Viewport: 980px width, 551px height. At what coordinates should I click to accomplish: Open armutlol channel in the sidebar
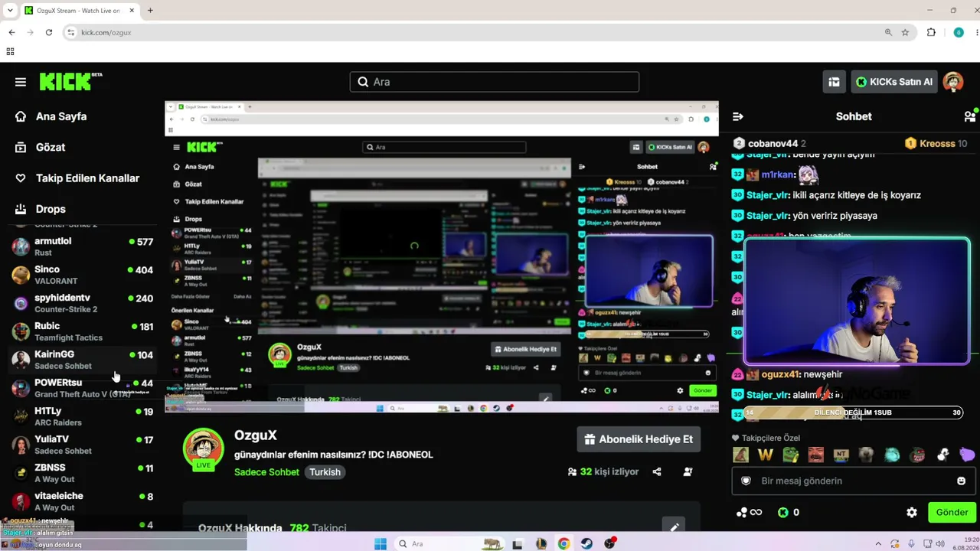point(83,246)
